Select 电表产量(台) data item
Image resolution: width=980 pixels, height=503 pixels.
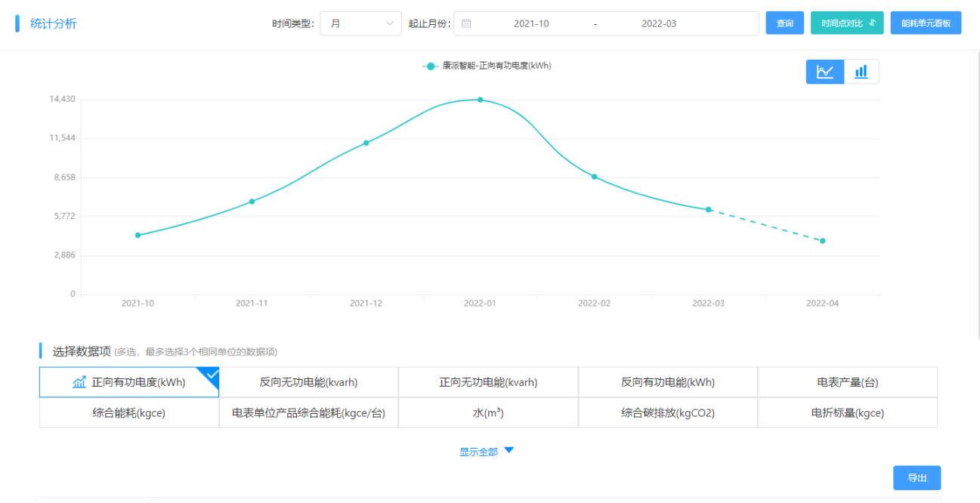coord(848,382)
